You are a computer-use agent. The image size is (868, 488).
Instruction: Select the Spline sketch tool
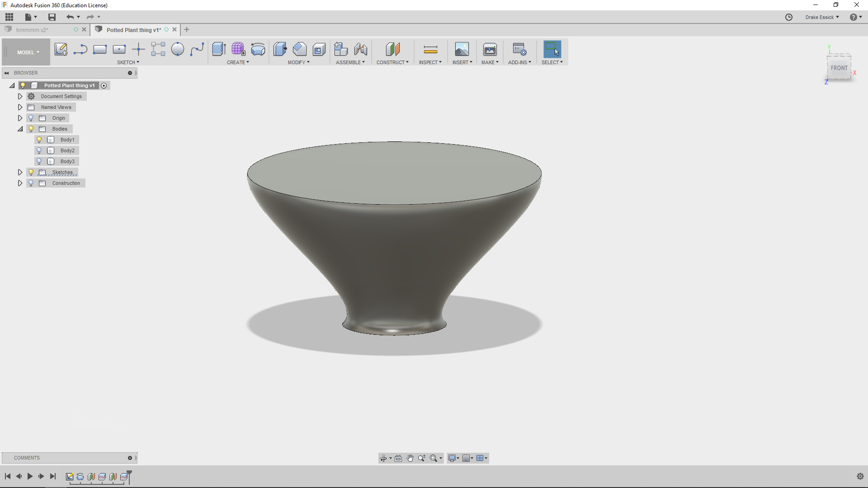pyautogui.click(x=197, y=49)
